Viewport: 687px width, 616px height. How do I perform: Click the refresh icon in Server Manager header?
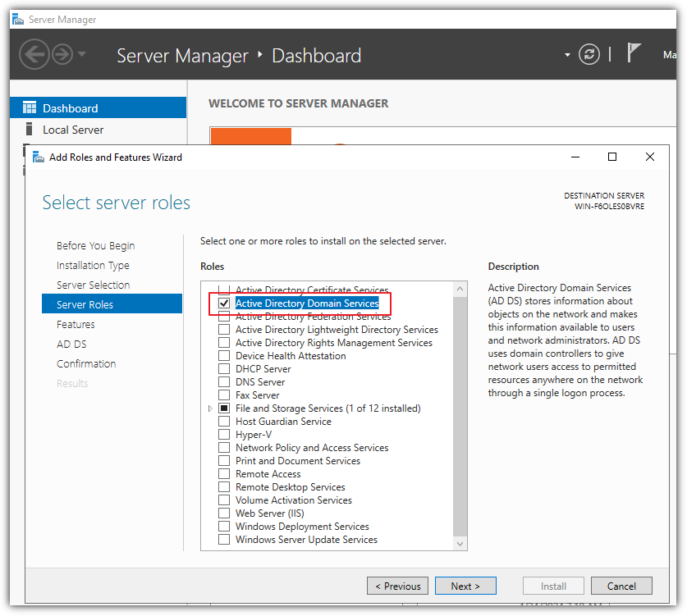tap(589, 55)
